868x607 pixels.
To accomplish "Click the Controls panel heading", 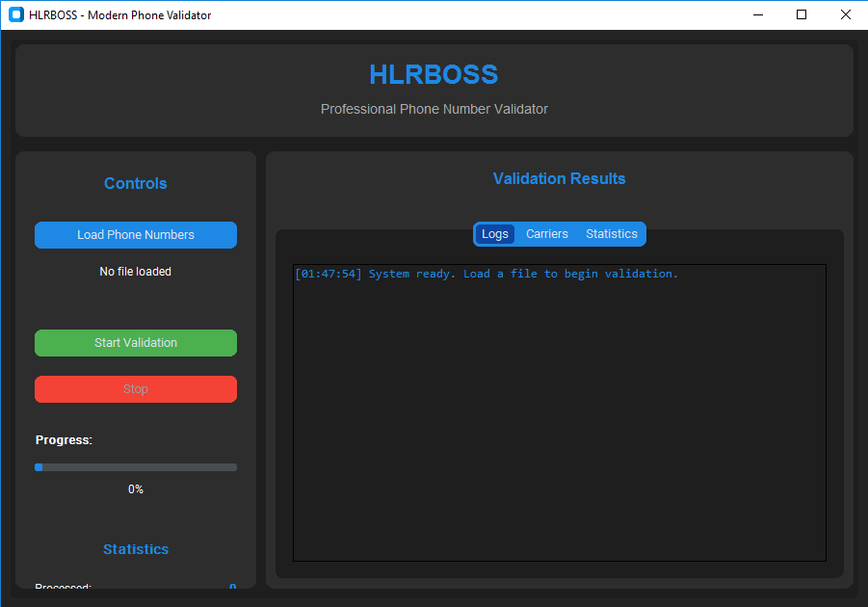I will (x=136, y=183).
